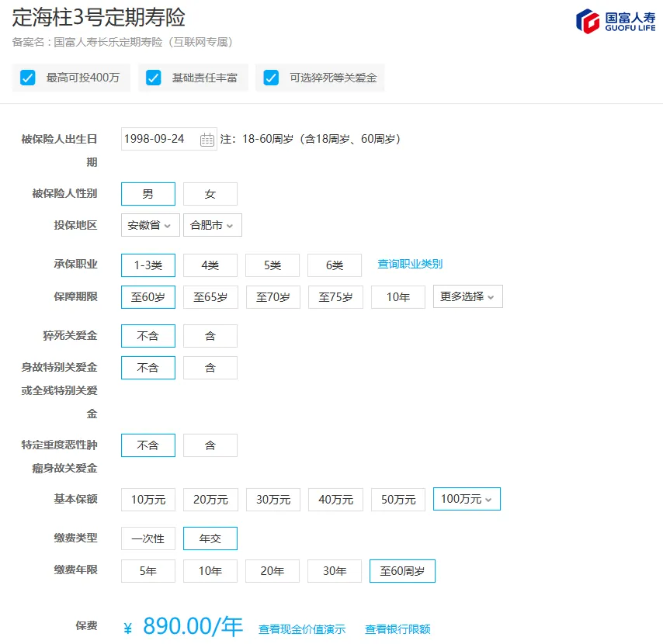Expand 更多选择 coverage period dropdown
The image size is (663, 644).
[467, 296]
